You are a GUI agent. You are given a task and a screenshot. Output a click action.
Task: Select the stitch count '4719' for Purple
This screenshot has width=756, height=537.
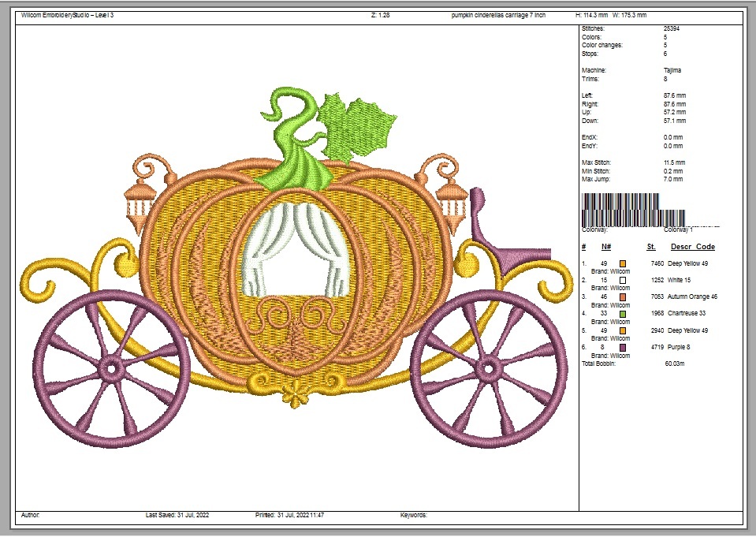(x=657, y=348)
